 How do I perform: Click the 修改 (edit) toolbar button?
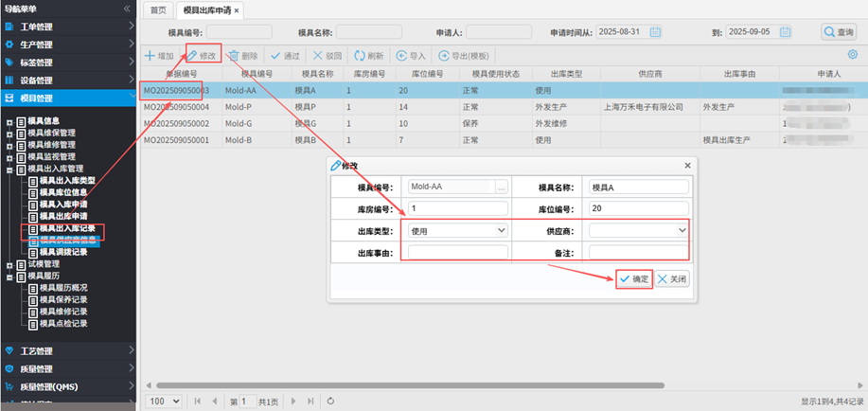[x=203, y=56]
